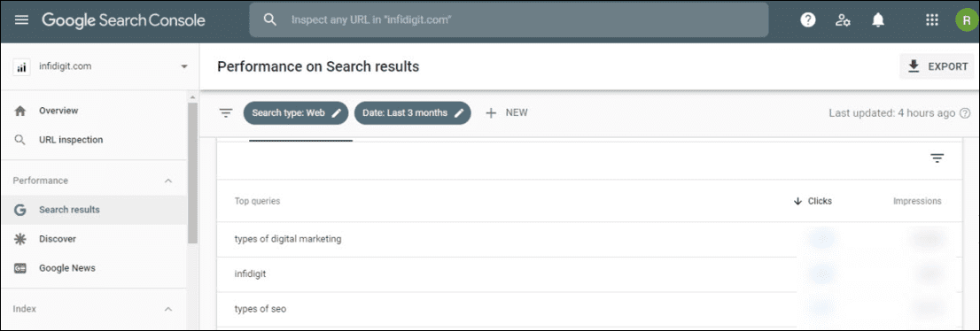Open the Help question mark icon
The height and width of the screenshot is (331, 980).
point(808,20)
